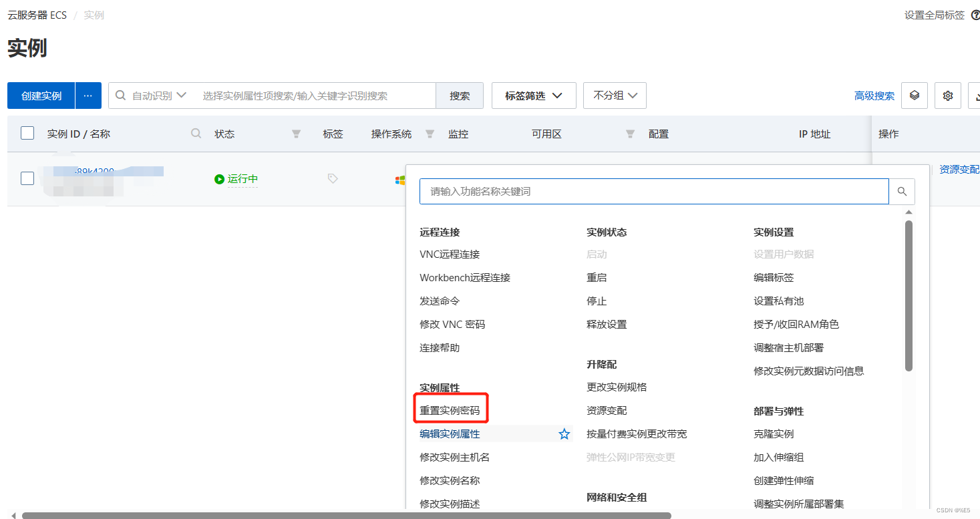
Task: Open 连接帮助 menu entry
Action: tap(440, 348)
